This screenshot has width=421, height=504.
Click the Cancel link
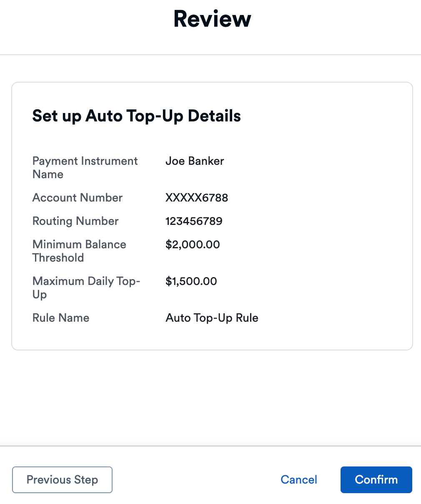(298, 480)
